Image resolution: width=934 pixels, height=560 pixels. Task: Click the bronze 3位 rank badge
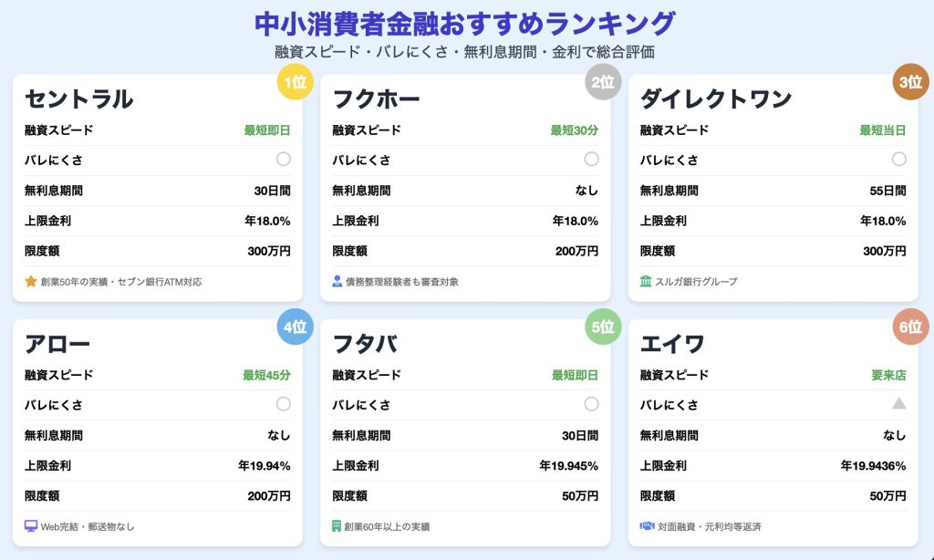[911, 81]
